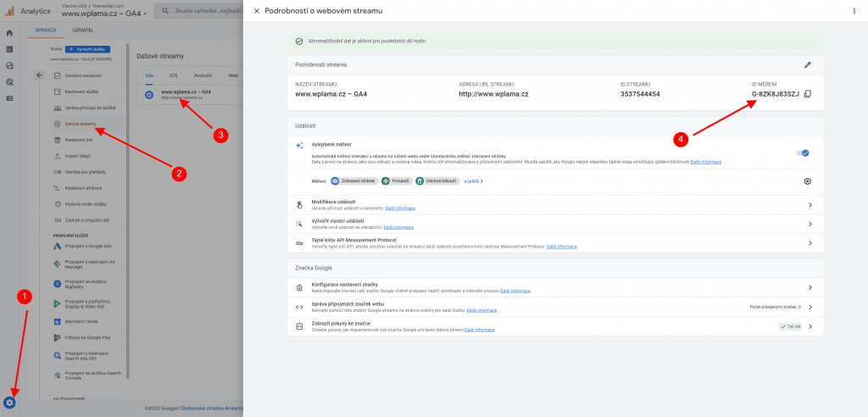This screenshot has width=868, height=417.
Task: Open Další informace link for Zobrazit pokyny
Action: pos(480,330)
